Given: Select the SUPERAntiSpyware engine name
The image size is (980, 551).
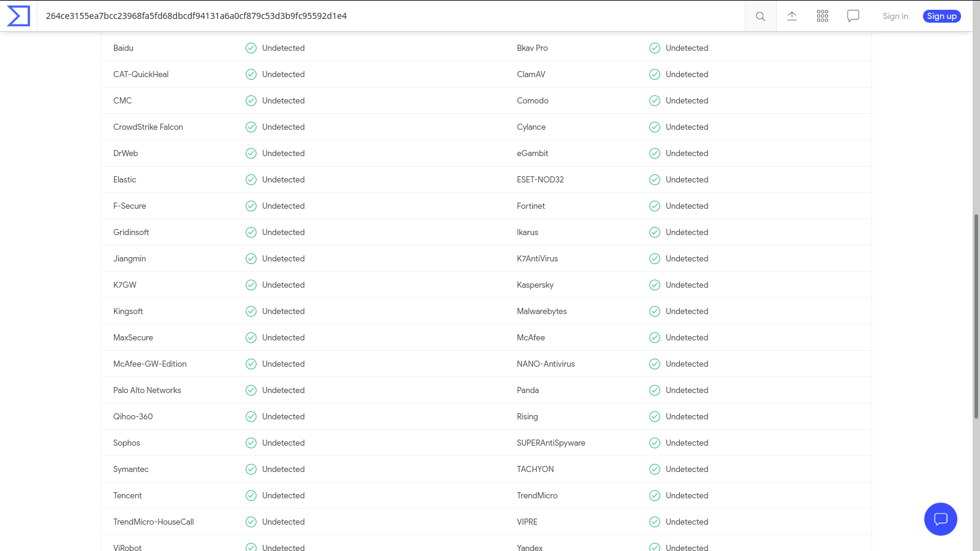Looking at the screenshot, I should tap(551, 443).
